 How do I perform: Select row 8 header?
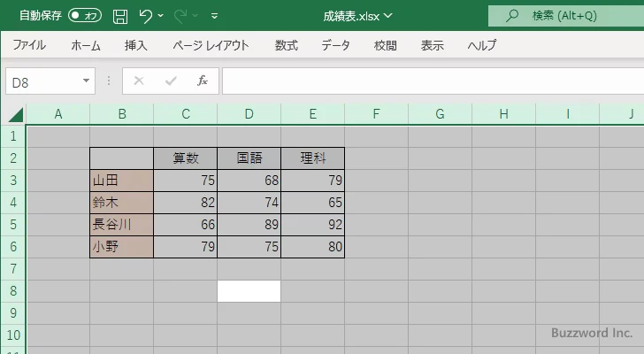tap(13, 291)
